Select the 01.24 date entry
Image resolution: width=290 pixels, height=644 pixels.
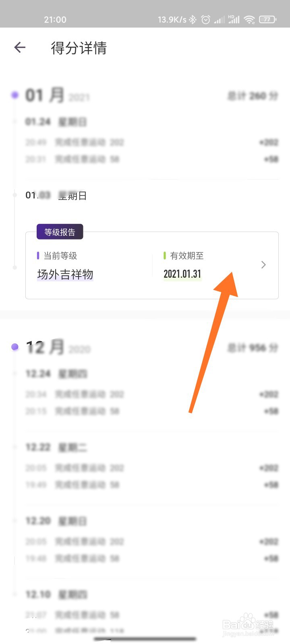click(x=38, y=122)
